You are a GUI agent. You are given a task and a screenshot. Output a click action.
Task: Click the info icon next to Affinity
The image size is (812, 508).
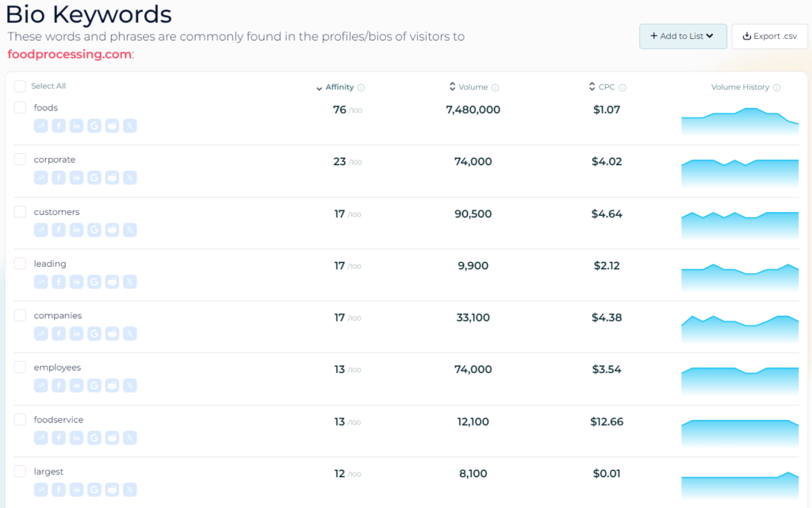361,87
